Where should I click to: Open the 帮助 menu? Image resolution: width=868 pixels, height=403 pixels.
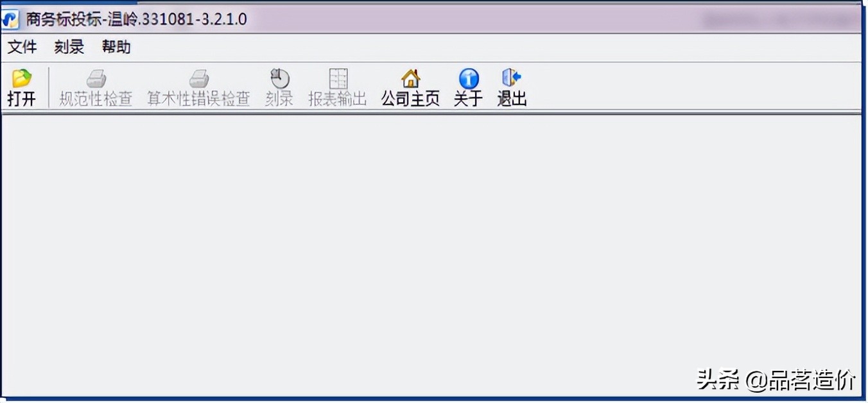(116, 47)
